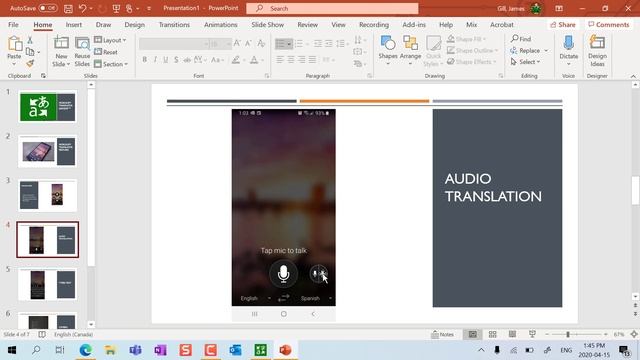Image resolution: width=640 pixels, height=360 pixels.
Task: Switch to Slide Sorter view
Action: [493, 334]
